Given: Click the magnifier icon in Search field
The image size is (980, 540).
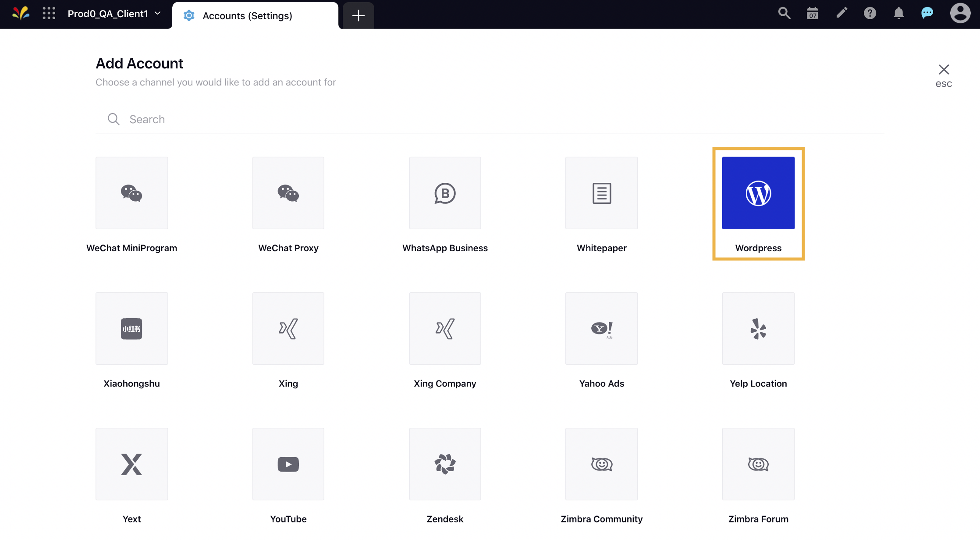Looking at the screenshot, I should click(x=114, y=119).
